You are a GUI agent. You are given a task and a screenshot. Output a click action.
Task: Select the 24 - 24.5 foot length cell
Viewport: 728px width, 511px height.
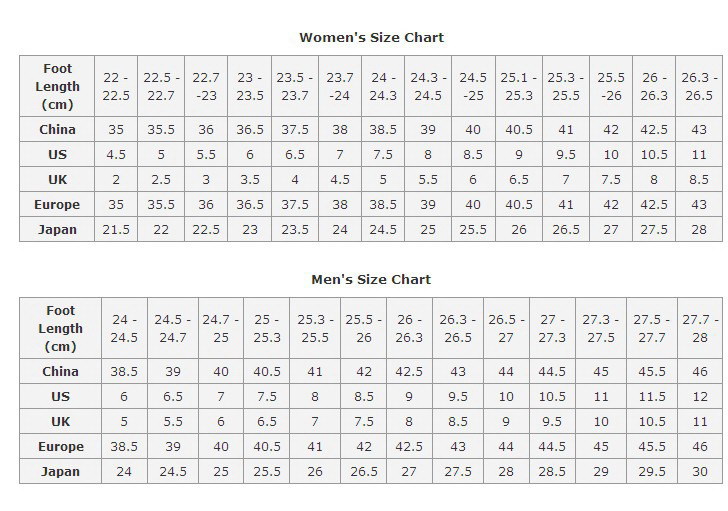tap(125, 328)
